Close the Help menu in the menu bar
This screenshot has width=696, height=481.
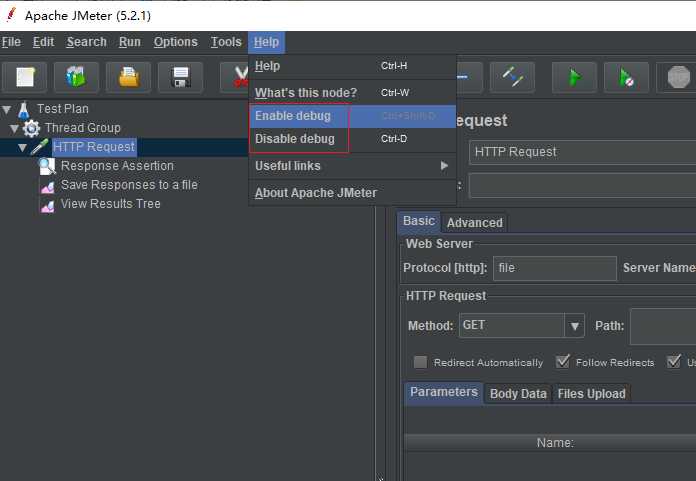point(266,42)
